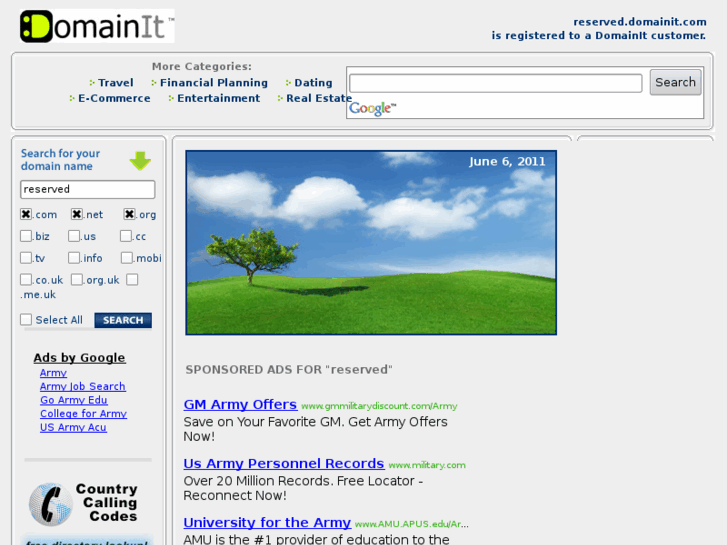Click the Google logo under search box
The height and width of the screenshot is (545, 727).
point(372,109)
